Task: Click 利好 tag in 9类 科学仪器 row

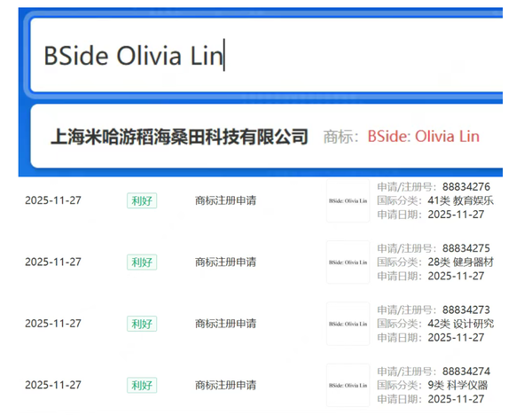Action: pos(142,385)
